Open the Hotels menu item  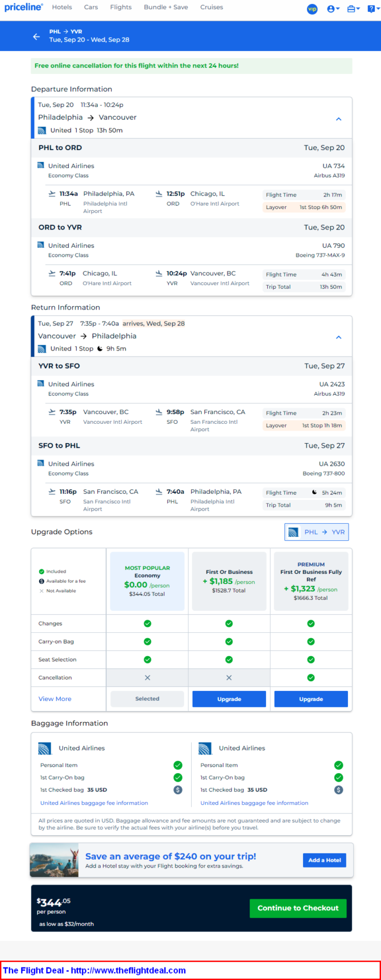(x=62, y=7)
